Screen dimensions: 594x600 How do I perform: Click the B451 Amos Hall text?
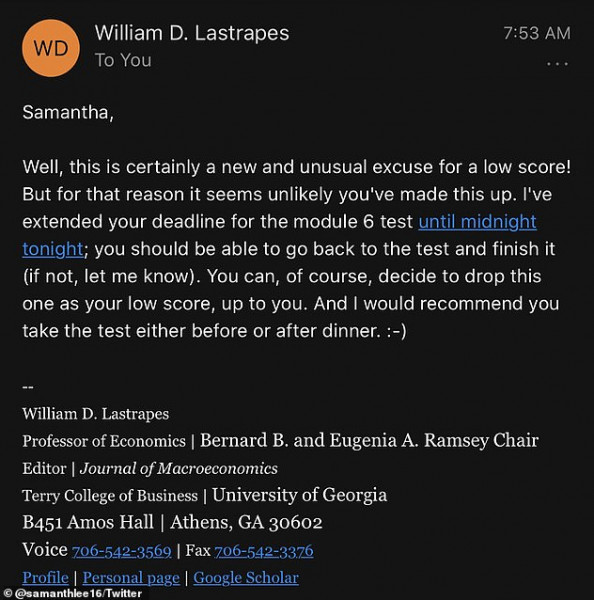[x=88, y=522]
